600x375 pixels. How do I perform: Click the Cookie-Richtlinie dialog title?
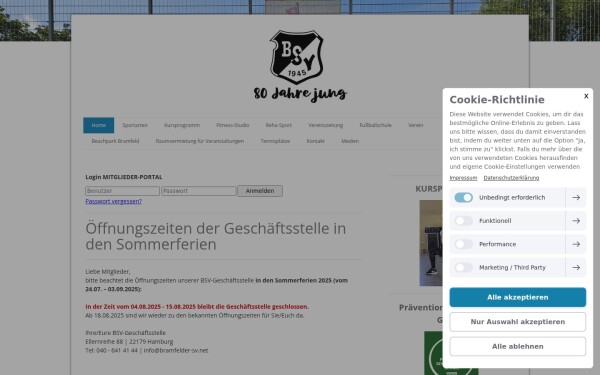pos(497,99)
